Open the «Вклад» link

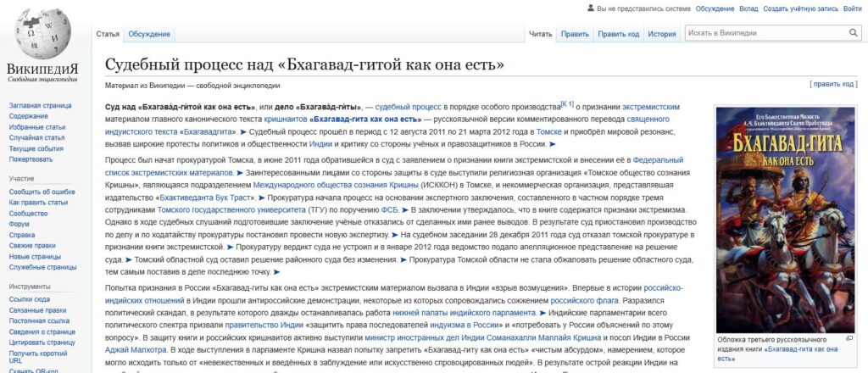pyautogui.click(x=748, y=8)
